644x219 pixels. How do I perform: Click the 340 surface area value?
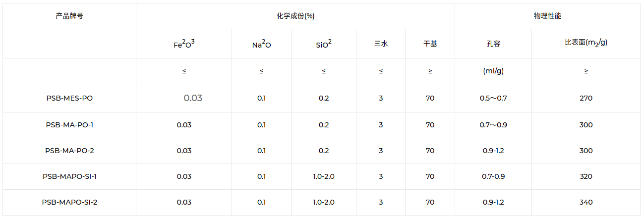(x=586, y=202)
